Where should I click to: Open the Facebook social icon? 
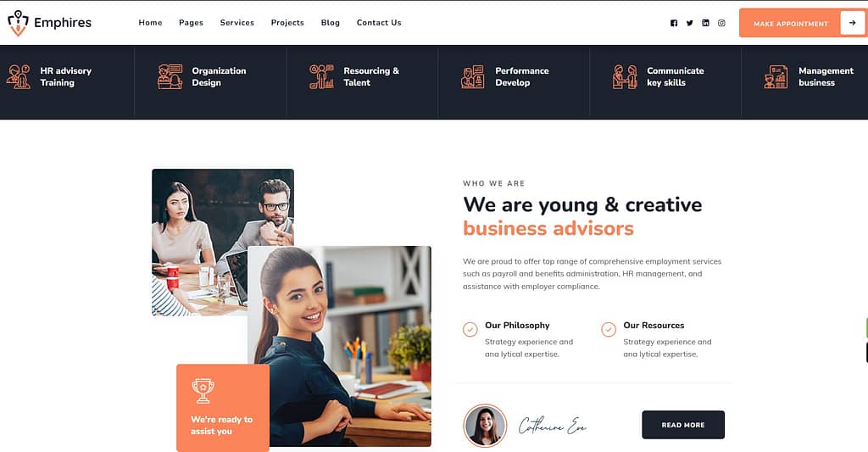point(674,23)
